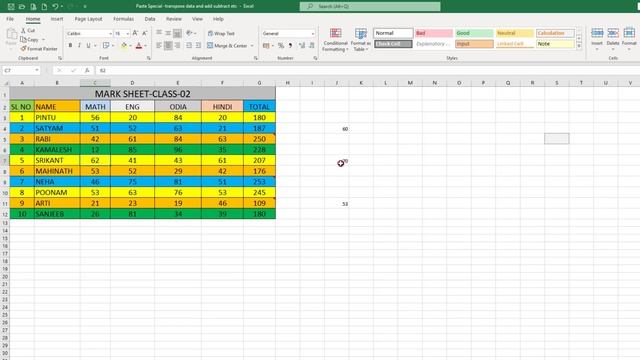Image resolution: width=640 pixels, height=360 pixels.
Task: Apply Percent Style
Action: tap(281, 46)
